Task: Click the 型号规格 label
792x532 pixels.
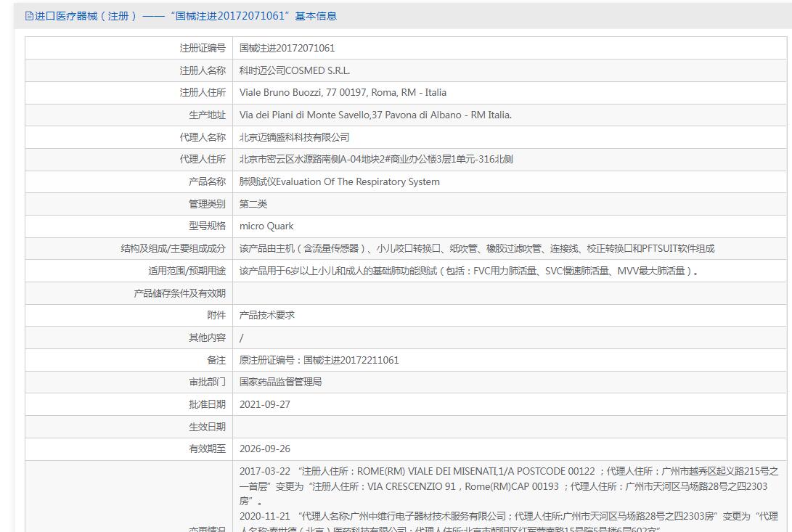Action: pos(207,226)
